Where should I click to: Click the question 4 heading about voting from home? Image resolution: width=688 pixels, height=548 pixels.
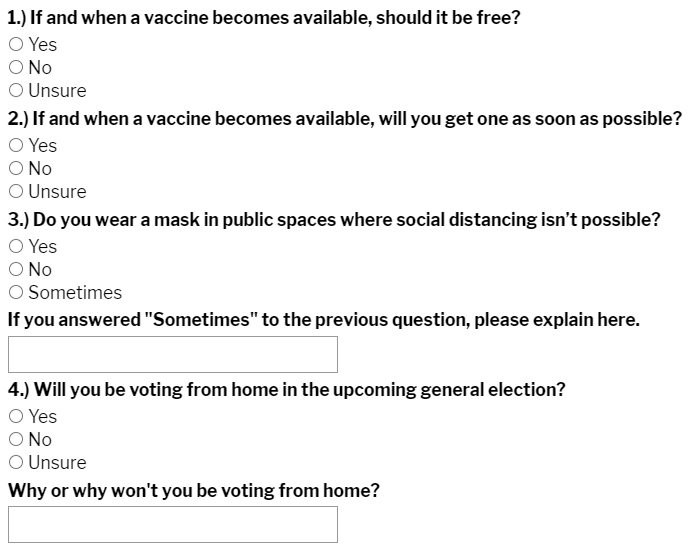tap(286, 389)
